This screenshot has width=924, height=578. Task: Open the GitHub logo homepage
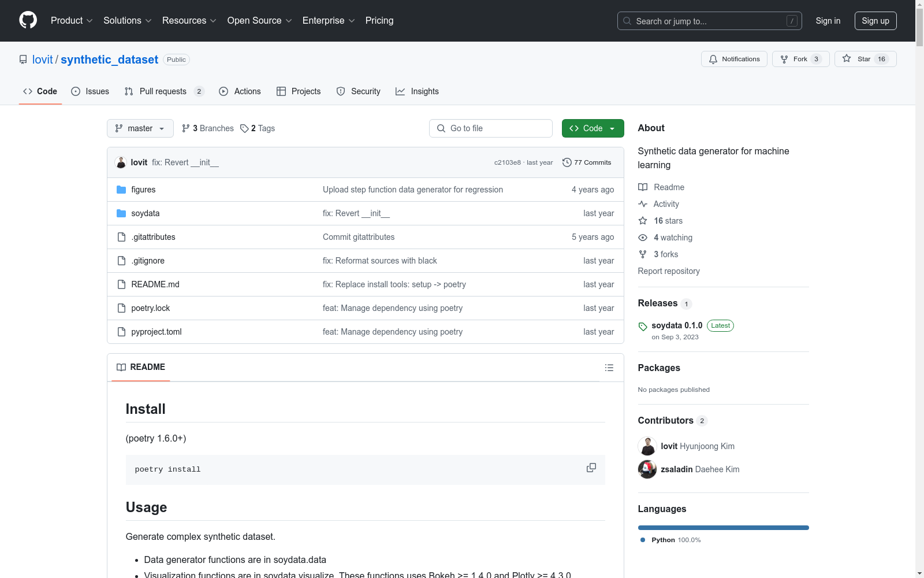pyautogui.click(x=28, y=20)
